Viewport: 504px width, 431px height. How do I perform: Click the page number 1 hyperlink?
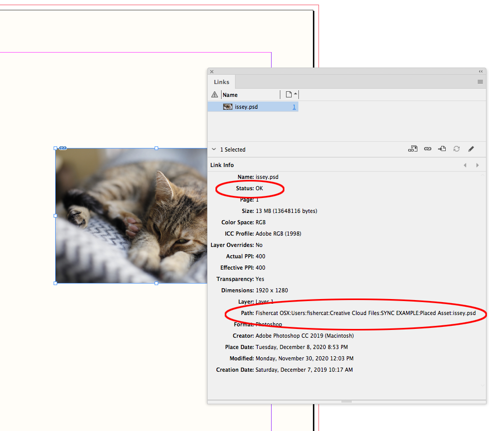click(x=294, y=107)
